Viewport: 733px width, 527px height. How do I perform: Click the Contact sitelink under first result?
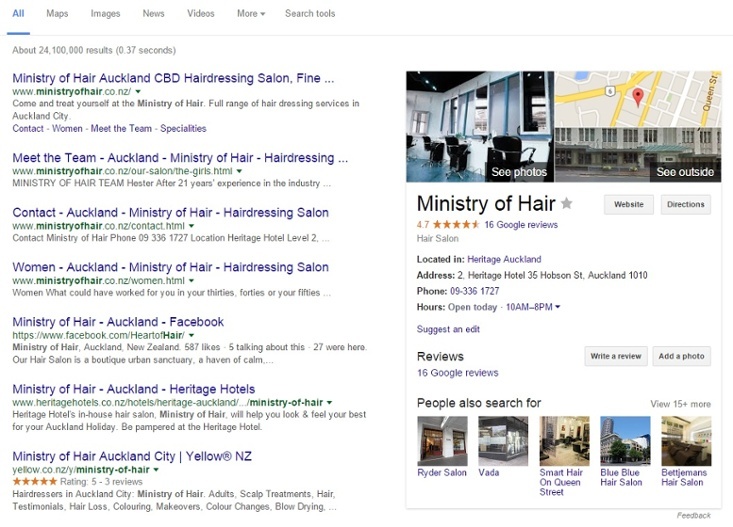(28, 129)
